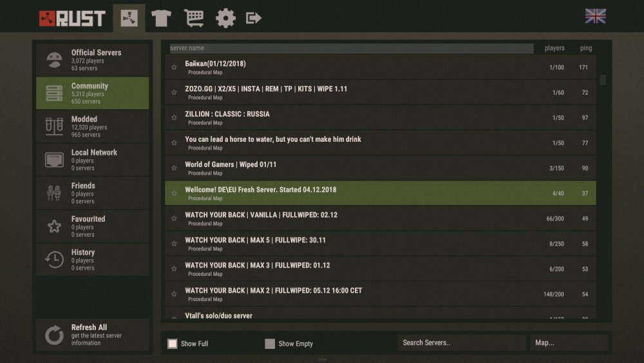Sort servers by ping column
The width and height of the screenshot is (644, 363).
click(585, 48)
